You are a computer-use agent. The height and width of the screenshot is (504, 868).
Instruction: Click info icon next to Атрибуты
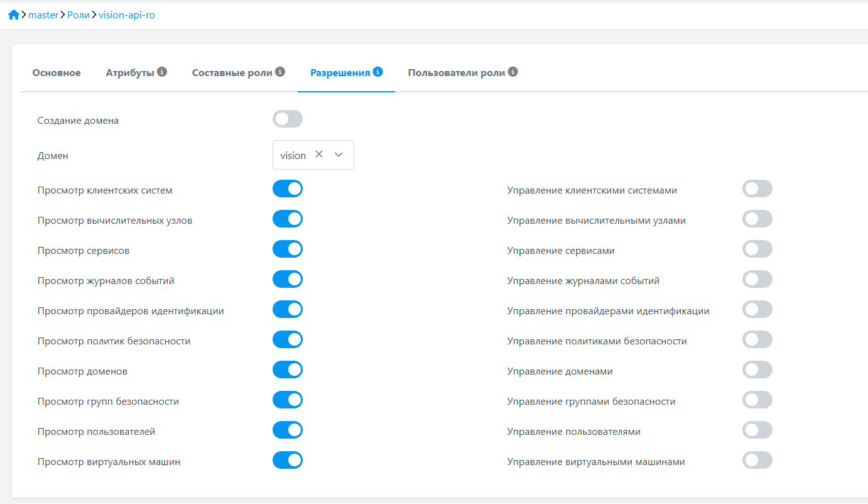162,72
